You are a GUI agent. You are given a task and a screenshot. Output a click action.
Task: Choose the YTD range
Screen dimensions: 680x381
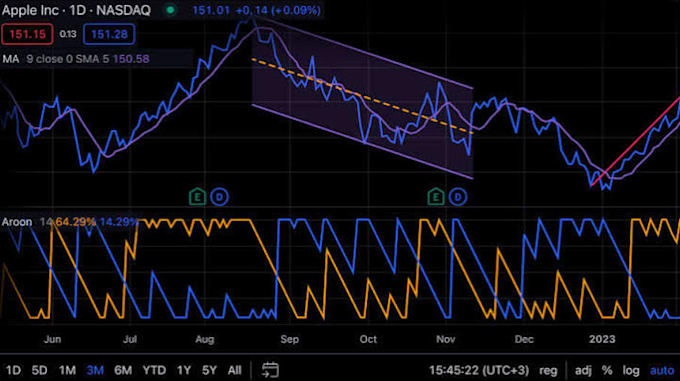(x=154, y=370)
